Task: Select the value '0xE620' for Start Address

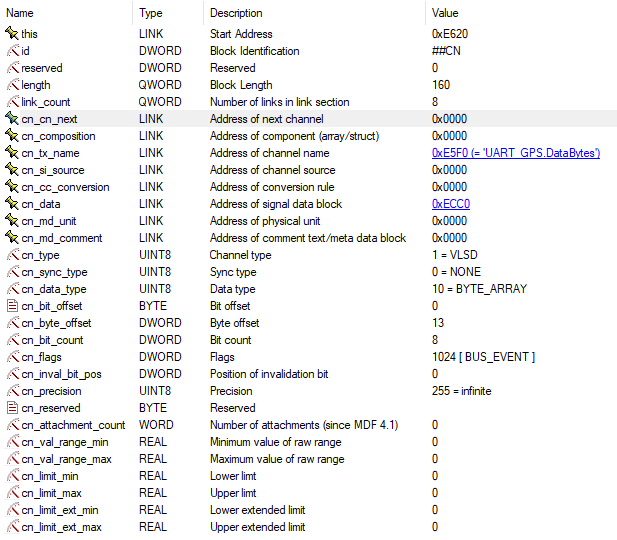Action: point(450,34)
